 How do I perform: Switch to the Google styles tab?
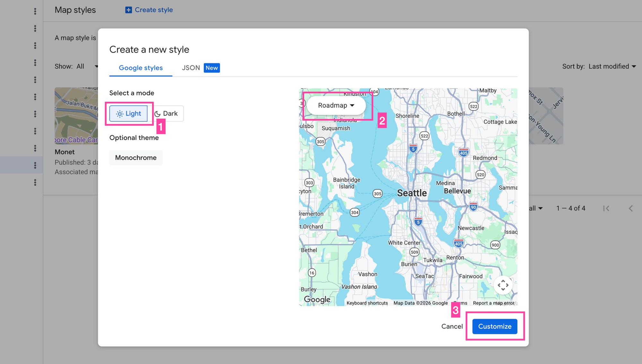[x=141, y=68]
